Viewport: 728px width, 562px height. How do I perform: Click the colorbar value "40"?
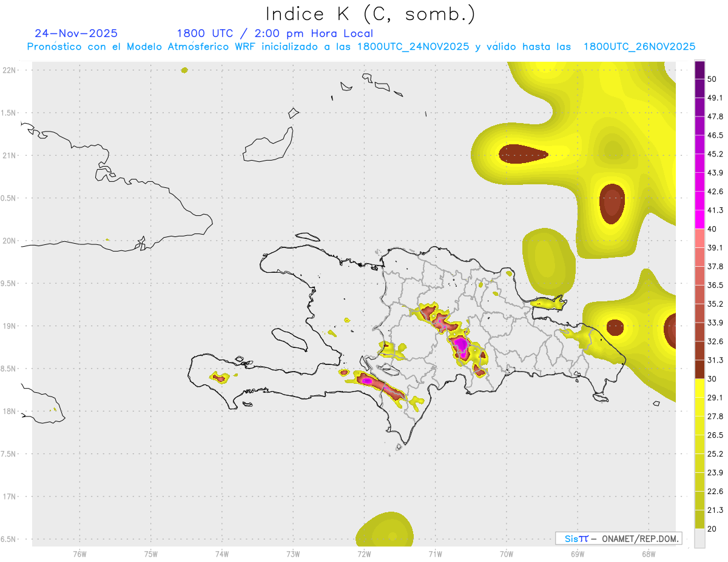coord(712,229)
